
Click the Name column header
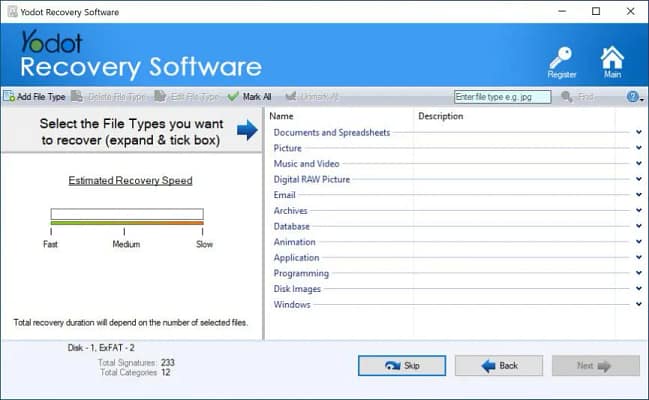pos(282,116)
